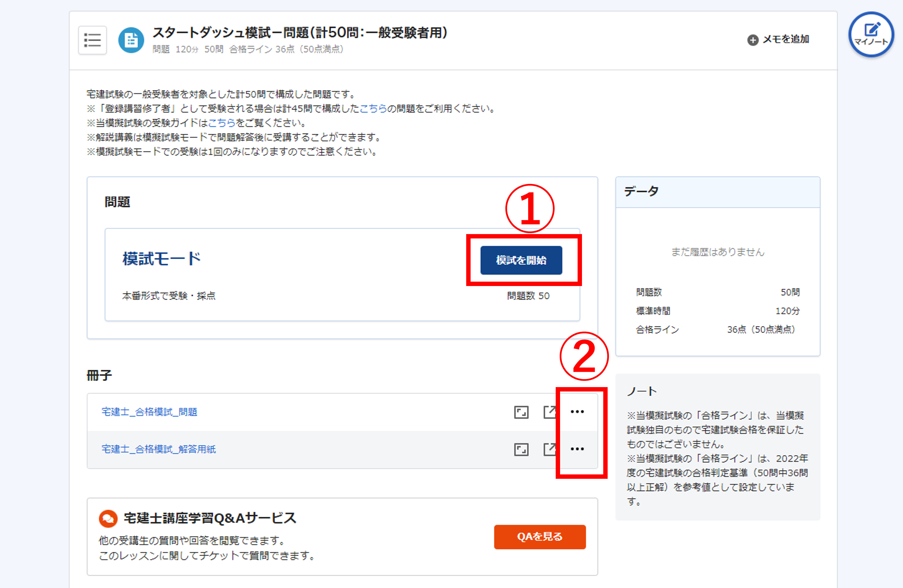Open the 宅建士_合格模試_問題 booklet link
Screen dimensions: 903x588
pyautogui.click(x=150, y=412)
